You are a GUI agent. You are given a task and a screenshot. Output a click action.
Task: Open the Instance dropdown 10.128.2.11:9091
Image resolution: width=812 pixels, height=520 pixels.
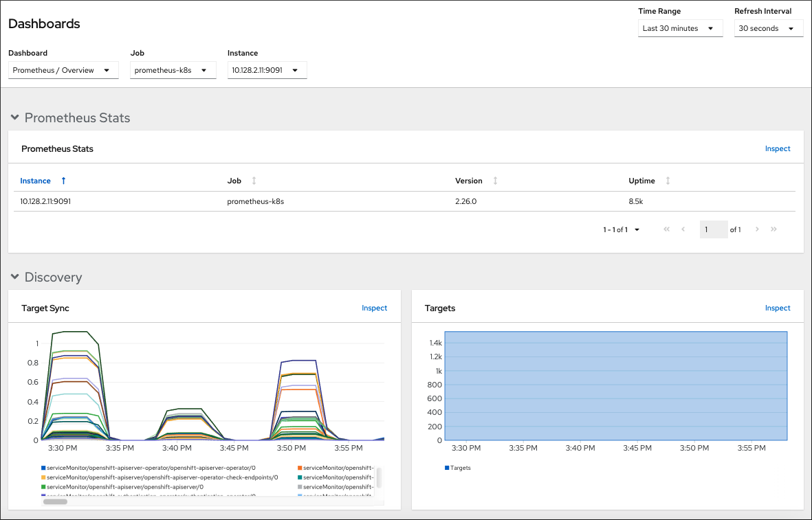click(267, 70)
